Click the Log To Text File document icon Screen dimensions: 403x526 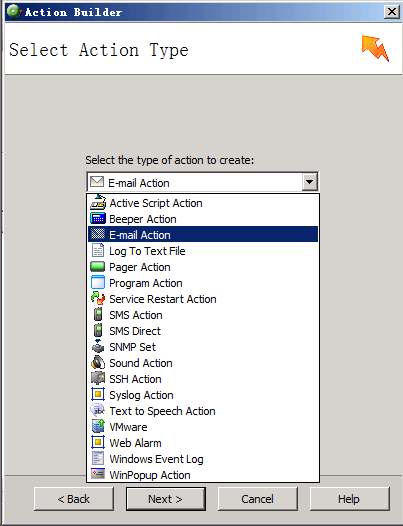98,251
